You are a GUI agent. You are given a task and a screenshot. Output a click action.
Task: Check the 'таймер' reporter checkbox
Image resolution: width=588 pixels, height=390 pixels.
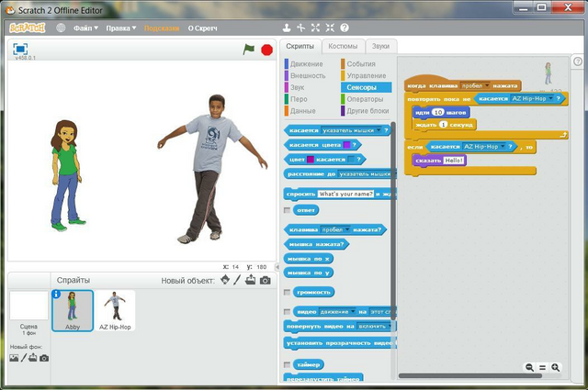pyautogui.click(x=288, y=364)
